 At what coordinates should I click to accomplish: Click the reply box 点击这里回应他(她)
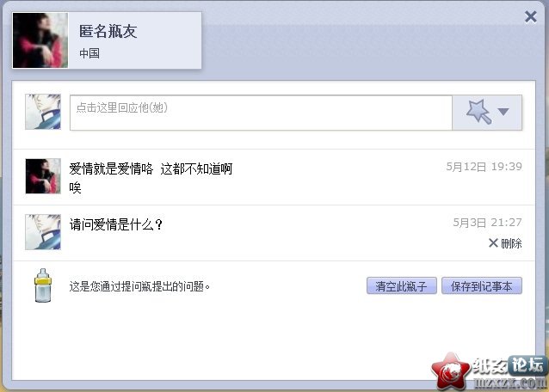tap(261, 113)
